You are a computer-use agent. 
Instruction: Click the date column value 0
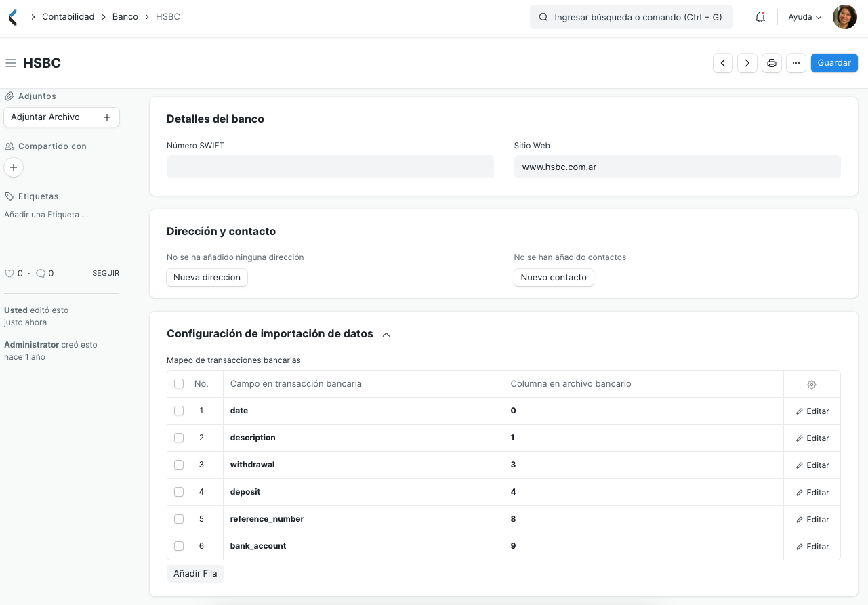[643, 411]
